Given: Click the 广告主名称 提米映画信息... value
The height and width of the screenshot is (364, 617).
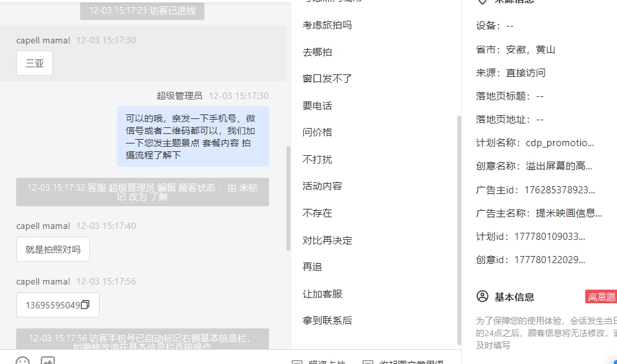Looking at the screenshot, I should pyautogui.click(x=568, y=213).
